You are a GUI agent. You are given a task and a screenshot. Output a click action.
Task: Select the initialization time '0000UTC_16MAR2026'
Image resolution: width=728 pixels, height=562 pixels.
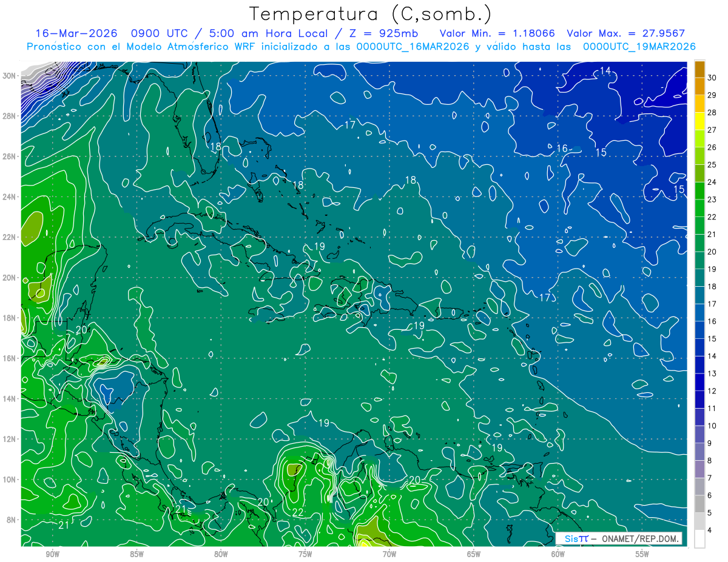click(x=411, y=47)
